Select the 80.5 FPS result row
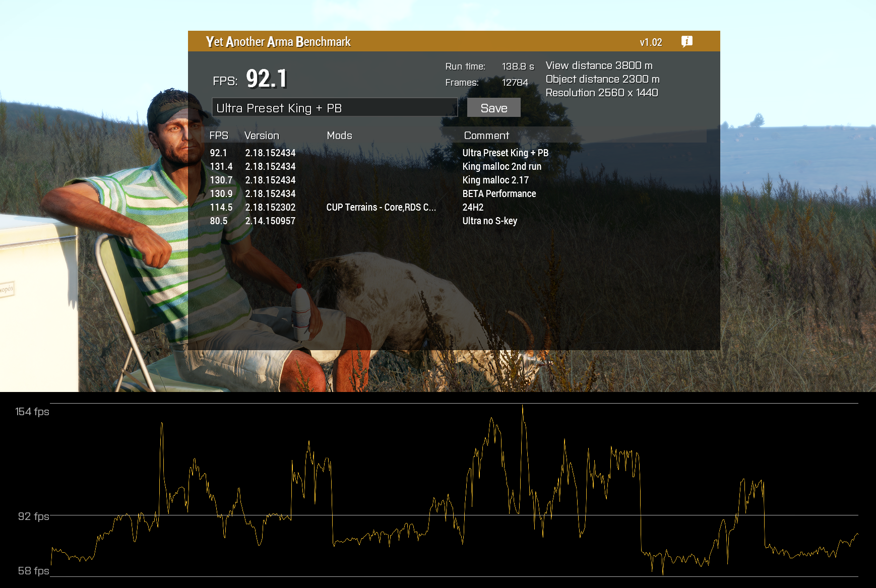Image resolution: width=876 pixels, height=588 pixels. click(454, 221)
